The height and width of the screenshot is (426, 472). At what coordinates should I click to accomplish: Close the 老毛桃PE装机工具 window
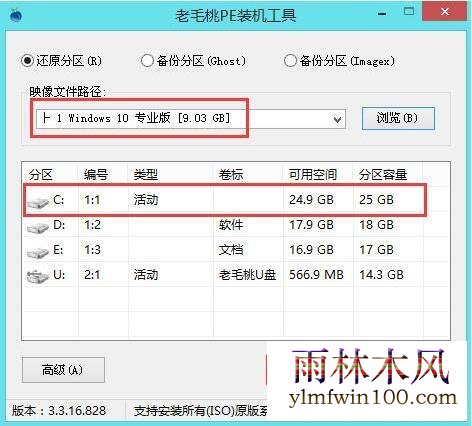click(444, 12)
